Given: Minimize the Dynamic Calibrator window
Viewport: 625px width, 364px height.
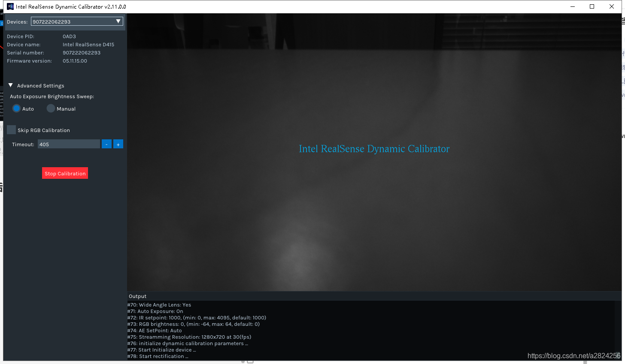Looking at the screenshot, I should (x=573, y=6).
